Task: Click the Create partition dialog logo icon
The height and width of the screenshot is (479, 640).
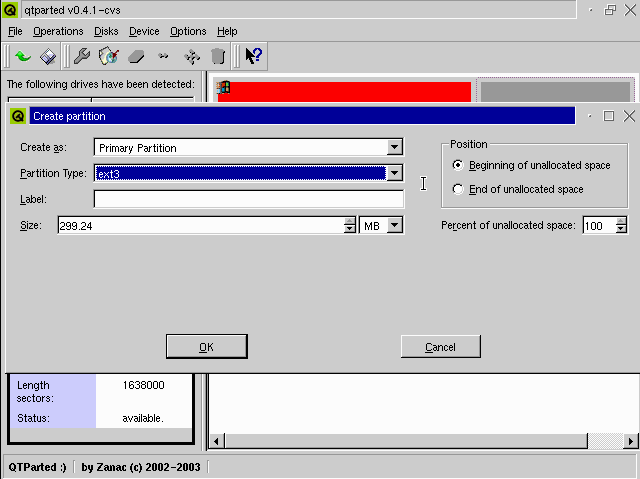Action: point(18,116)
